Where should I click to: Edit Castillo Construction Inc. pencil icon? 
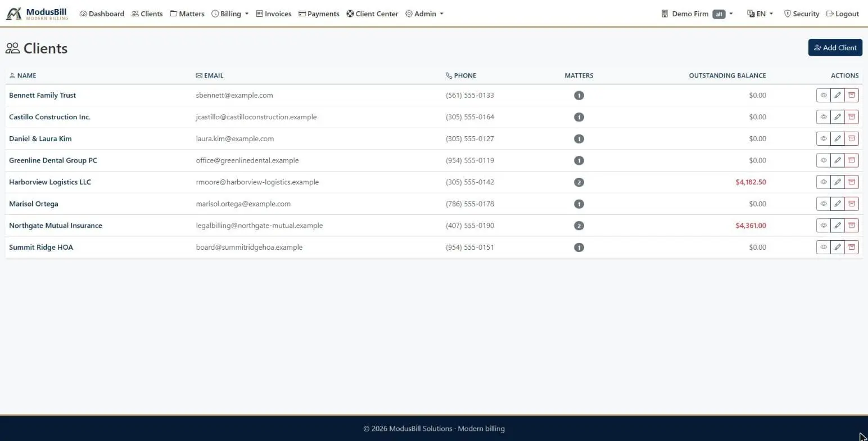click(x=838, y=117)
